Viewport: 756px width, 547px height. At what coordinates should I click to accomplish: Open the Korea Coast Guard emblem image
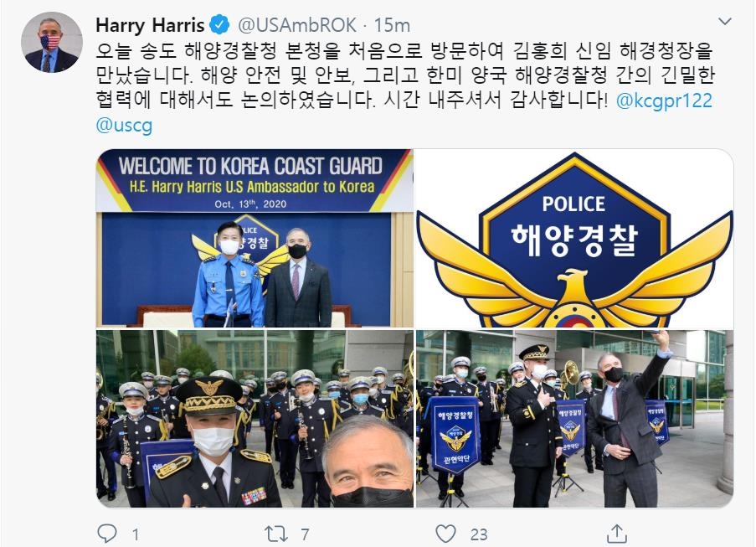(x=574, y=238)
